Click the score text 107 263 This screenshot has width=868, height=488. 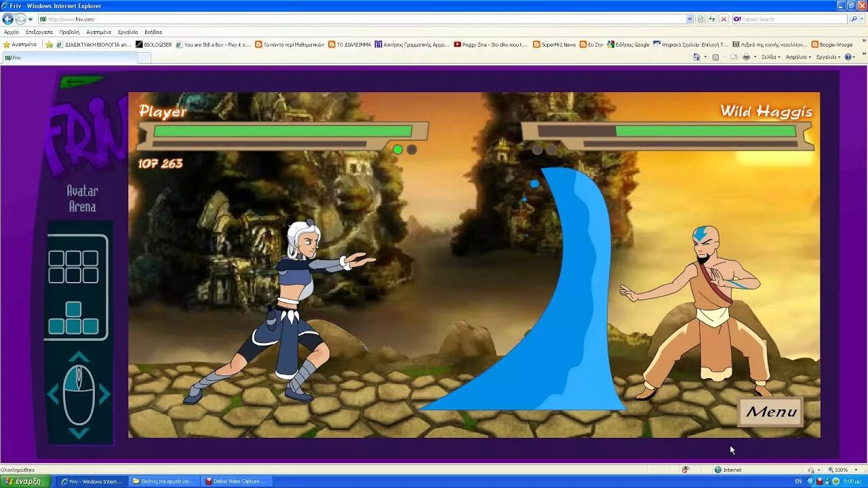tap(161, 163)
